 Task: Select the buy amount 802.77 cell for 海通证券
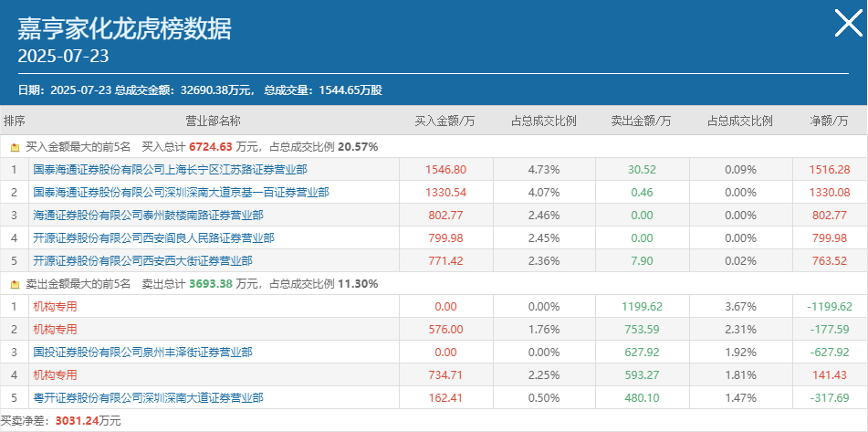click(446, 215)
